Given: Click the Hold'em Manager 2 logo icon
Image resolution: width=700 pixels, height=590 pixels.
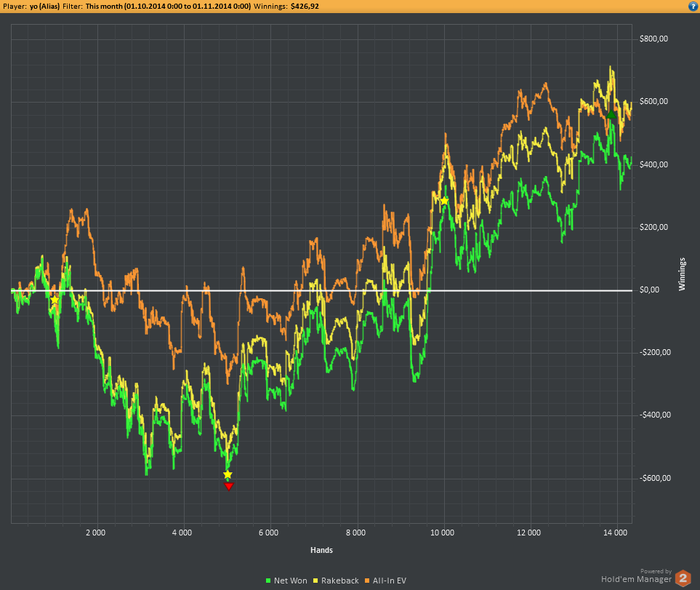Looking at the screenshot, I should 683,578.
